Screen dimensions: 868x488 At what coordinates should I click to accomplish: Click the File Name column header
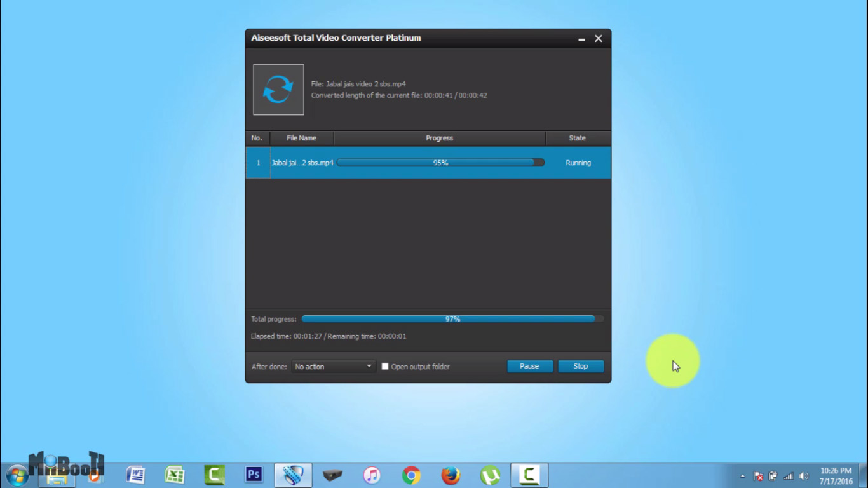[302, 138]
